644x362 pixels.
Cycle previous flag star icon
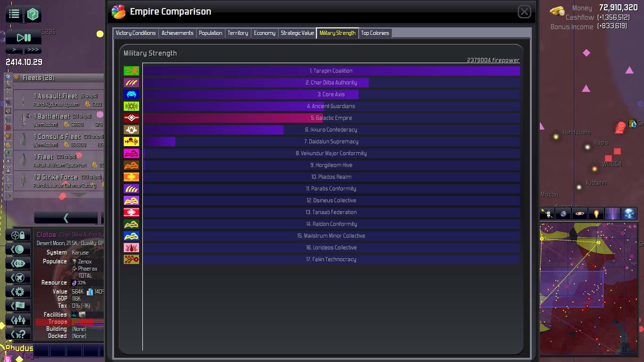pos(18,306)
